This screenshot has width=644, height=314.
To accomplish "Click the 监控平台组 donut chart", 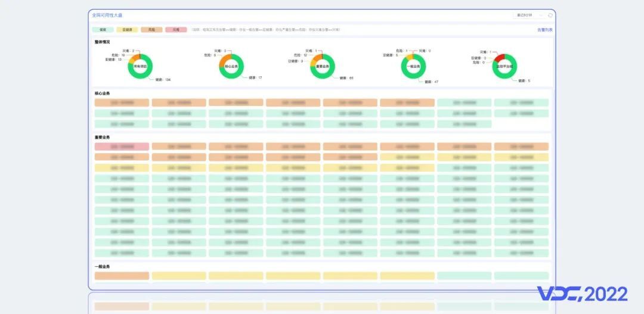I will (504, 66).
